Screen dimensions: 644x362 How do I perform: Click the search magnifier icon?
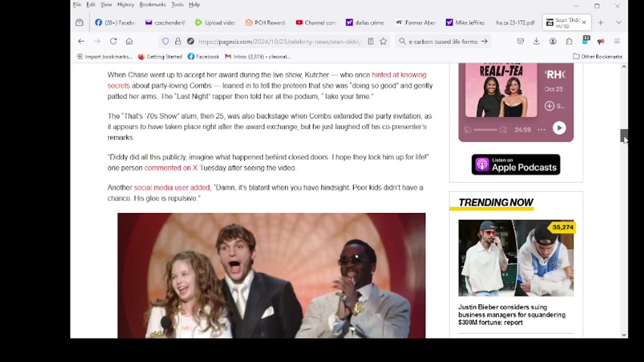402,41
